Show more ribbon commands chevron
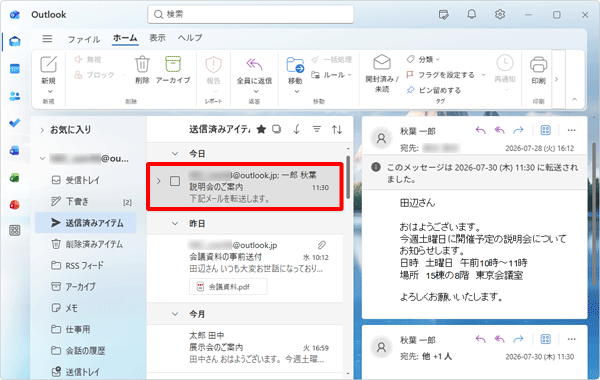Screen dimensions: 600x380 (x=556, y=79)
